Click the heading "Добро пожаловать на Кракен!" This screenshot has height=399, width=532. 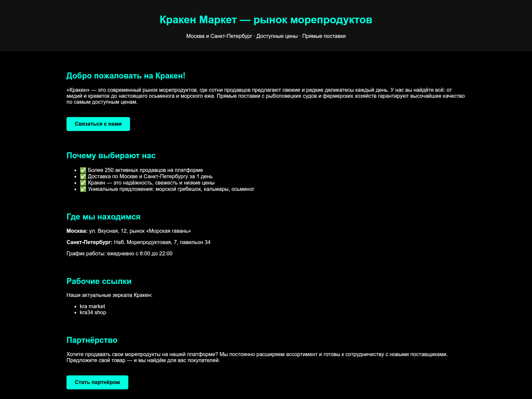point(126,76)
